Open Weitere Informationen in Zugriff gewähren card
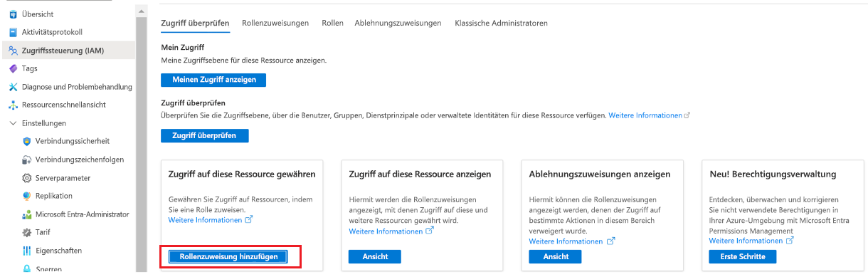868x277 pixels. point(205,220)
